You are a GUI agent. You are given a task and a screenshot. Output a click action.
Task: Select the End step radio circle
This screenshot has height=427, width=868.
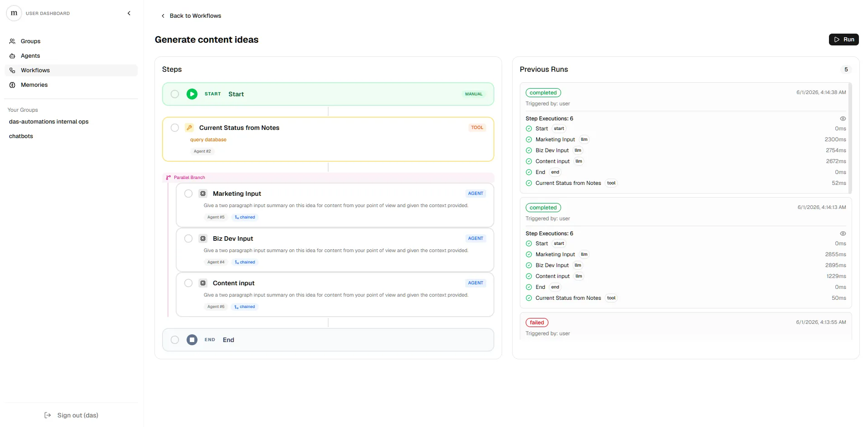coord(175,340)
